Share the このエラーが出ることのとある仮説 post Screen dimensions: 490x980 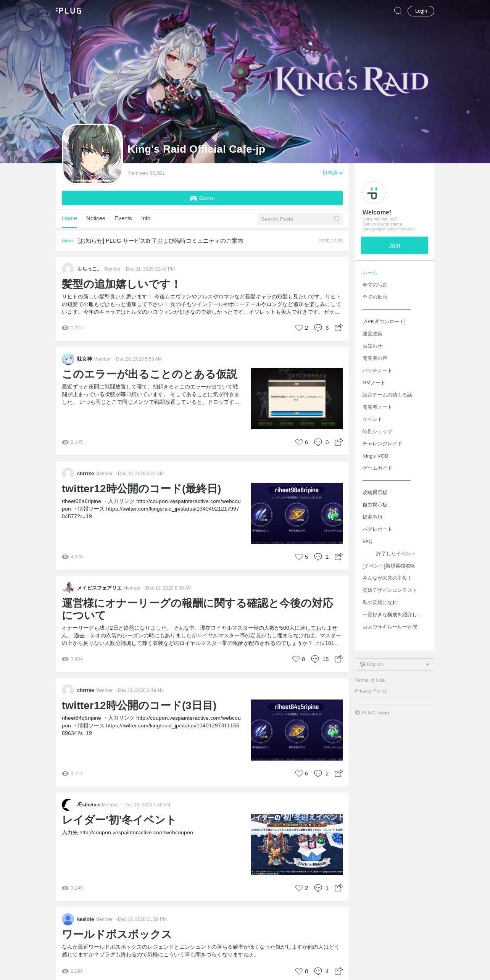point(338,442)
